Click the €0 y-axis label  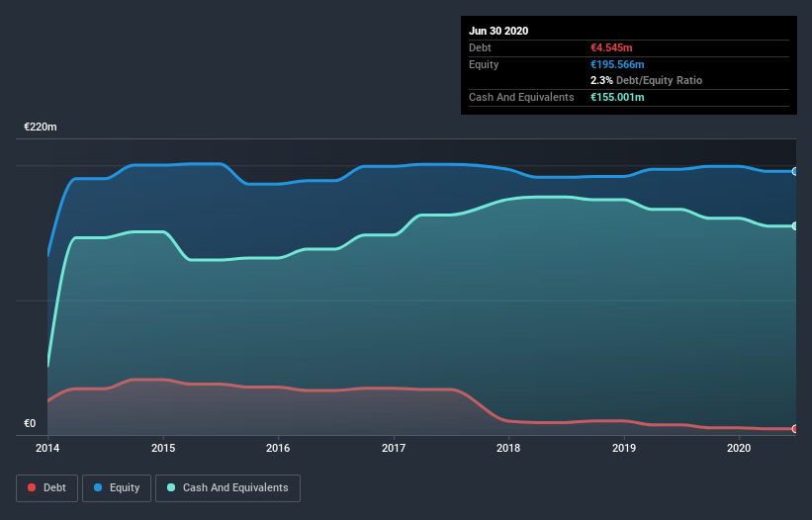click(x=30, y=423)
